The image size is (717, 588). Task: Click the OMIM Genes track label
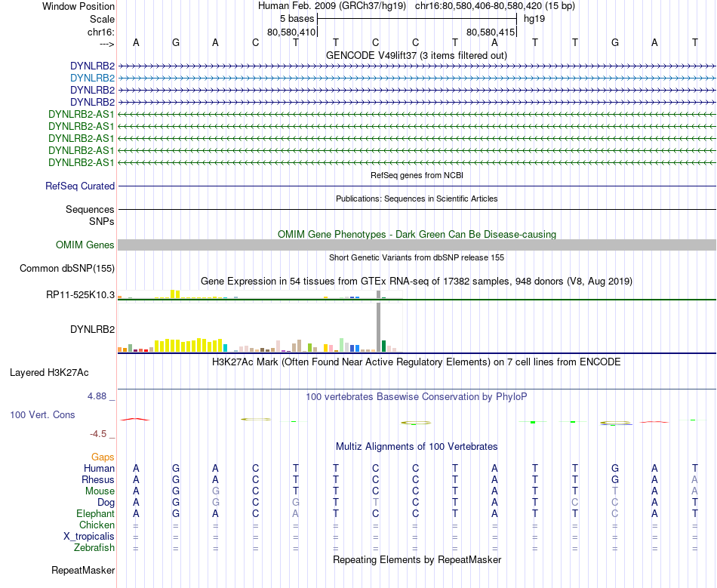click(x=85, y=245)
